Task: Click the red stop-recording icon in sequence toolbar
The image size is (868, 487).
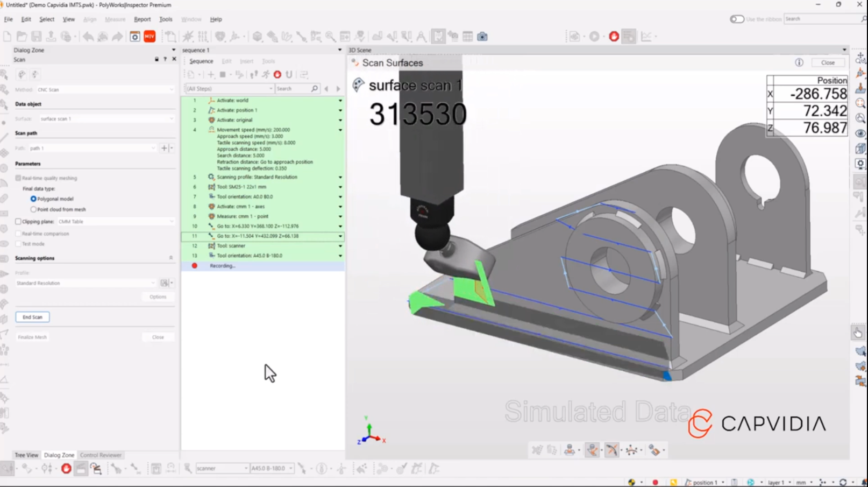Action: 278,74
